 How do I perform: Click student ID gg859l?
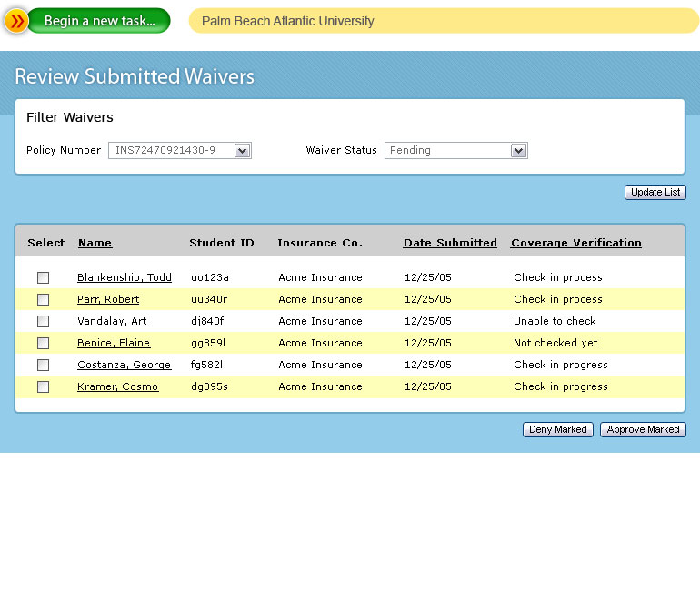point(208,344)
